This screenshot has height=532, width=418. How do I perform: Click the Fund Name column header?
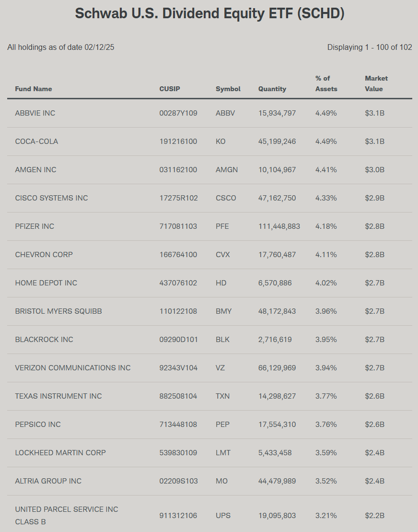tap(33, 89)
